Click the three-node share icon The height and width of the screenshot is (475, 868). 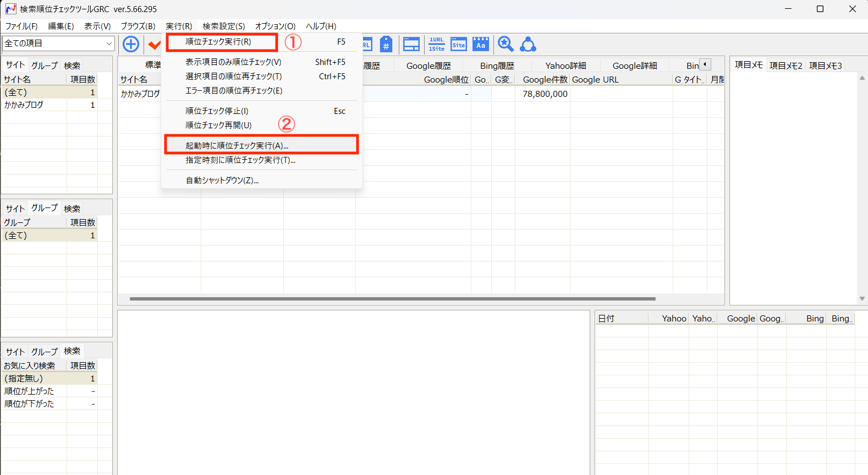pyautogui.click(x=528, y=44)
